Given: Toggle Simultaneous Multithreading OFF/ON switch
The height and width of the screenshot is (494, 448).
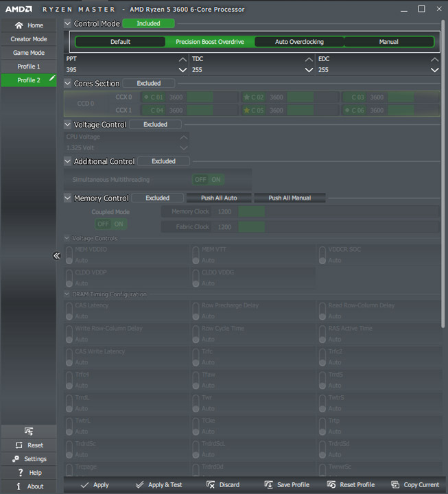Looking at the screenshot, I should point(208,180).
